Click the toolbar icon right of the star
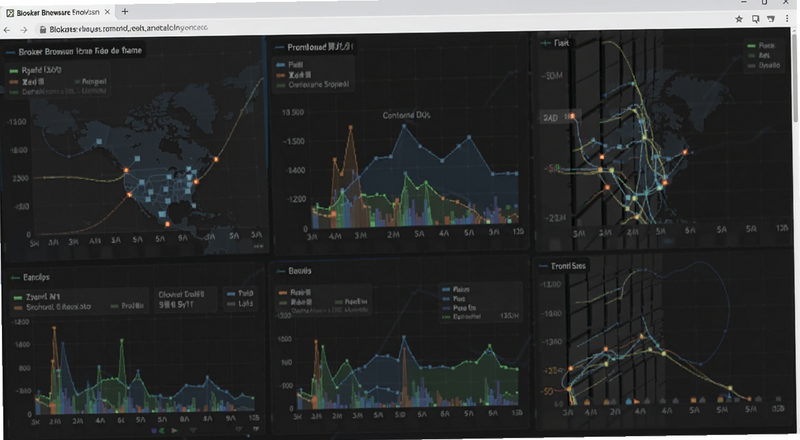The width and height of the screenshot is (800, 440). click(755, 19)
